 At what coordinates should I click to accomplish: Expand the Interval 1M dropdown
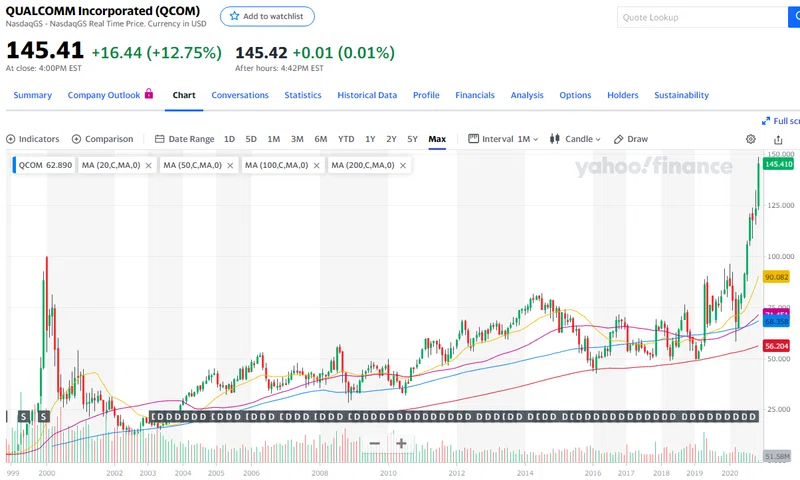503,139
